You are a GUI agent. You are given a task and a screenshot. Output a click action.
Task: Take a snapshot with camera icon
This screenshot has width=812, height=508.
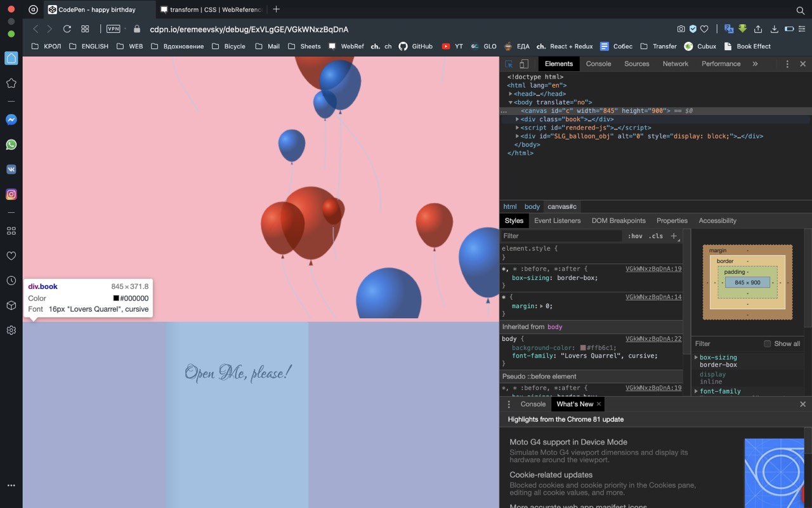681,29
